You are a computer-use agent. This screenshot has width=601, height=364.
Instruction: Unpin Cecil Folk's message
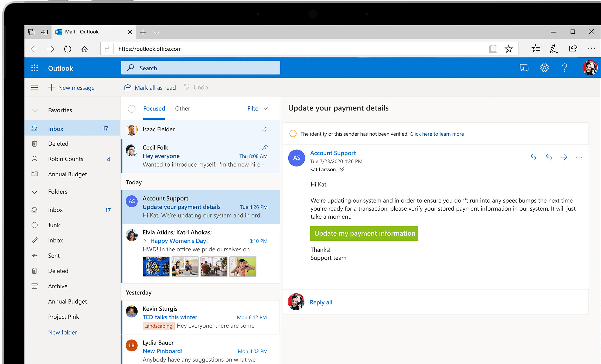click(x=265, y=147)
